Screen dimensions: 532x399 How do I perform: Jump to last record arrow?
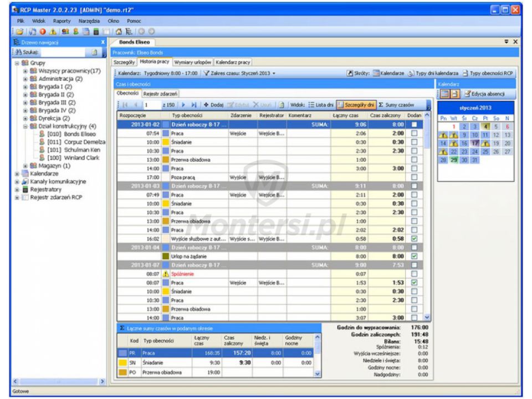[x=194, y=105]
